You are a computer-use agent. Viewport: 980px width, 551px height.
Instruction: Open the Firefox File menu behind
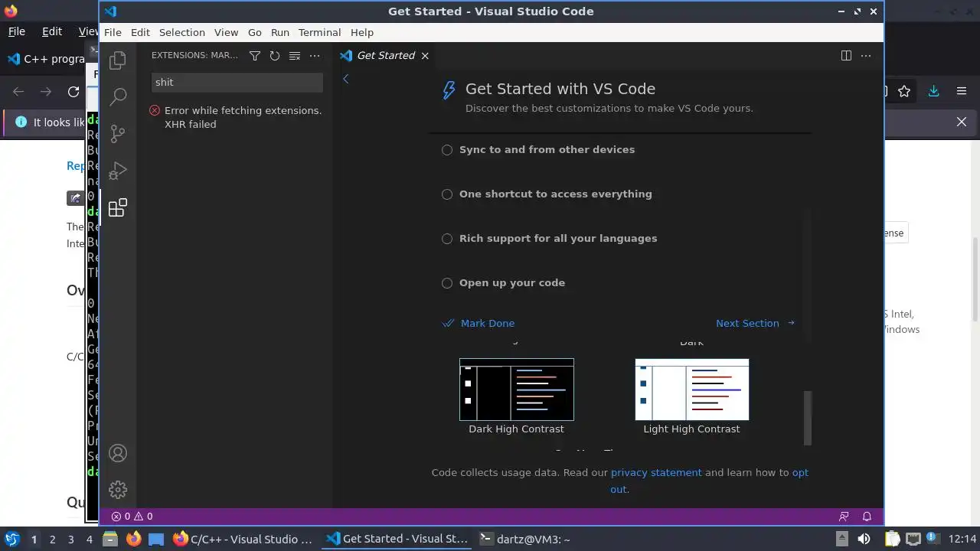(x=17, y=31)
